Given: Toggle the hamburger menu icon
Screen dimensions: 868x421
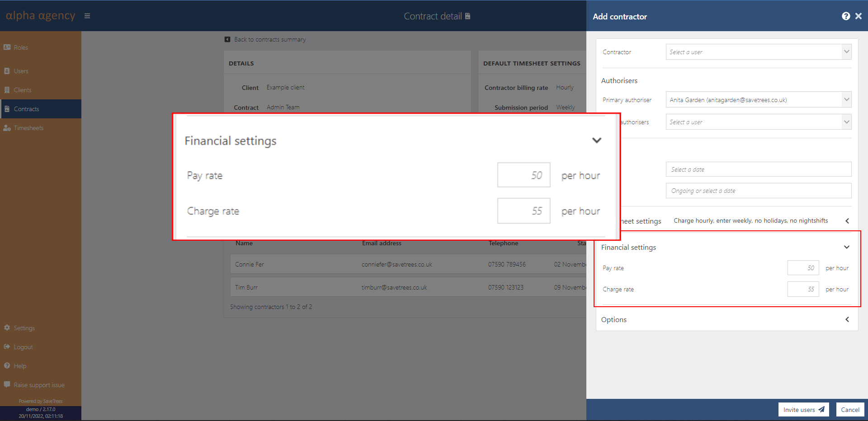Looking at the screenshot, I should tap(87, 16).
